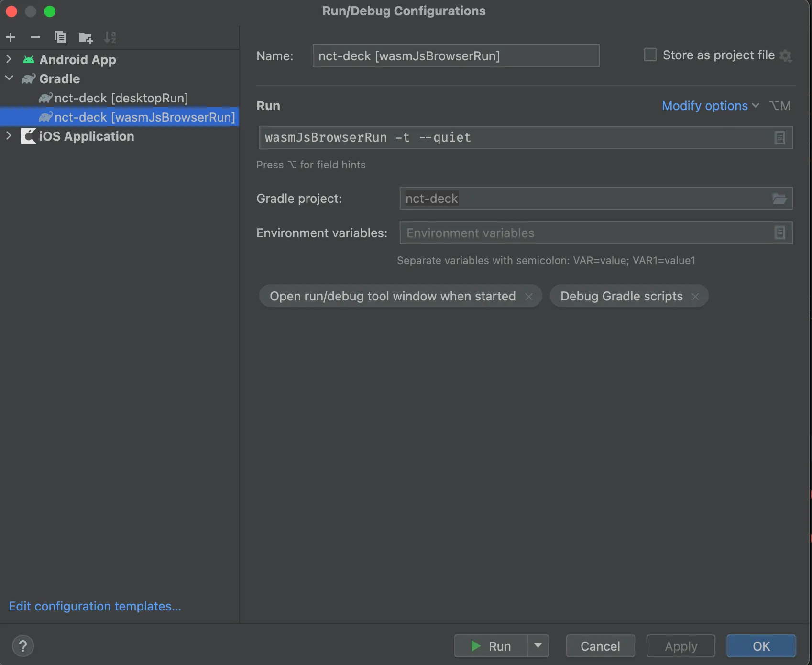Expand the iOS Application tree node
Viewport: 812px width, 665px height.
coord(9,136)
